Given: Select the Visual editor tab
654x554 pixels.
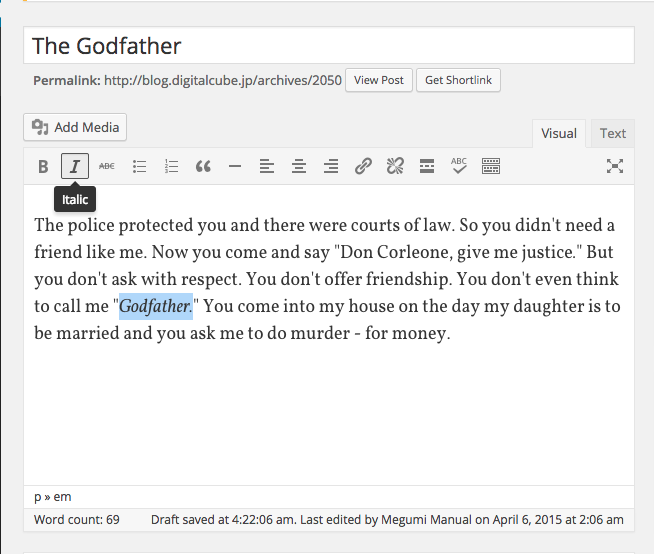Looking at the screenshot, I should tap(559, 133).
